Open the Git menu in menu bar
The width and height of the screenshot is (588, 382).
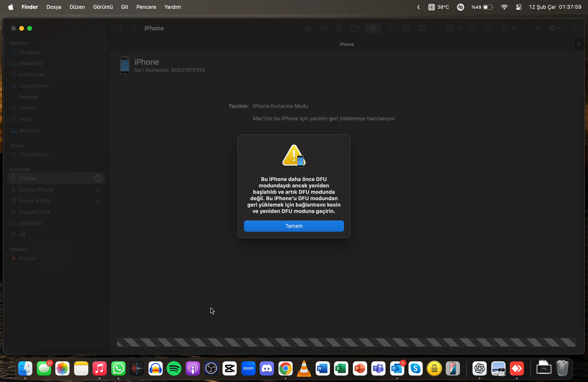[125, 7]
